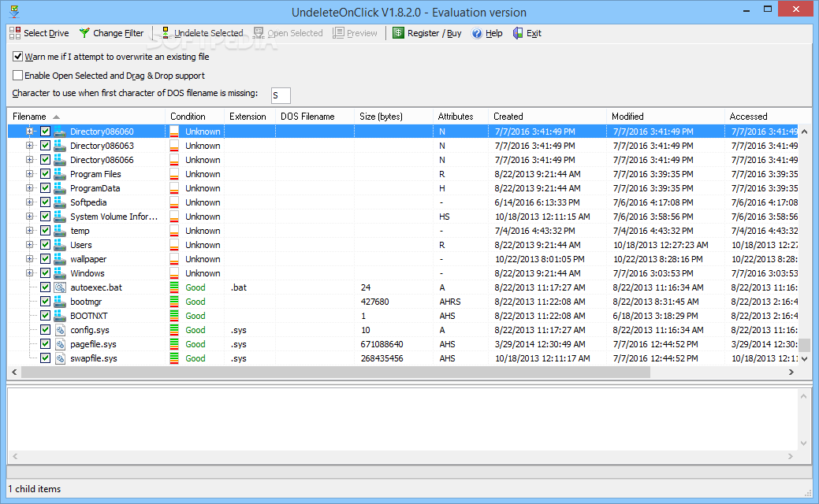Click the Help question mark icon
The width and height of the screenshot is (819, 504).
(x=477, y=33)
